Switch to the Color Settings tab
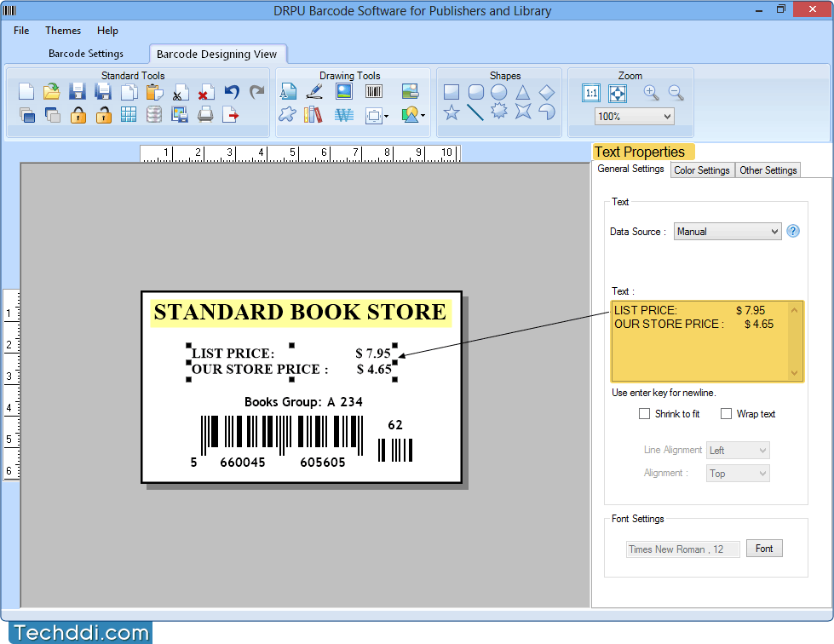Viewport: 834px width, 644px height. pyautogui.click(x=702, y=170)
